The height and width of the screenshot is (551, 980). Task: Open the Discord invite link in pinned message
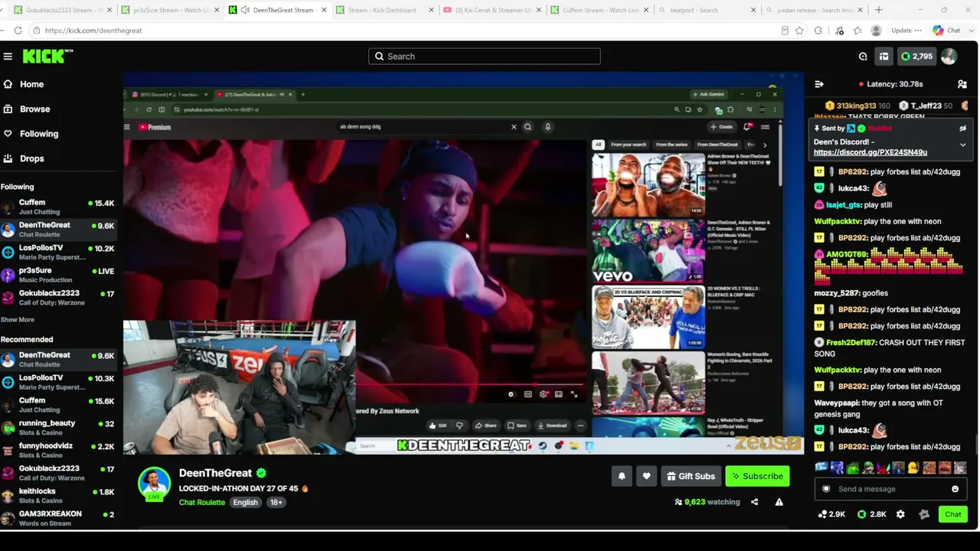point(870,152)
